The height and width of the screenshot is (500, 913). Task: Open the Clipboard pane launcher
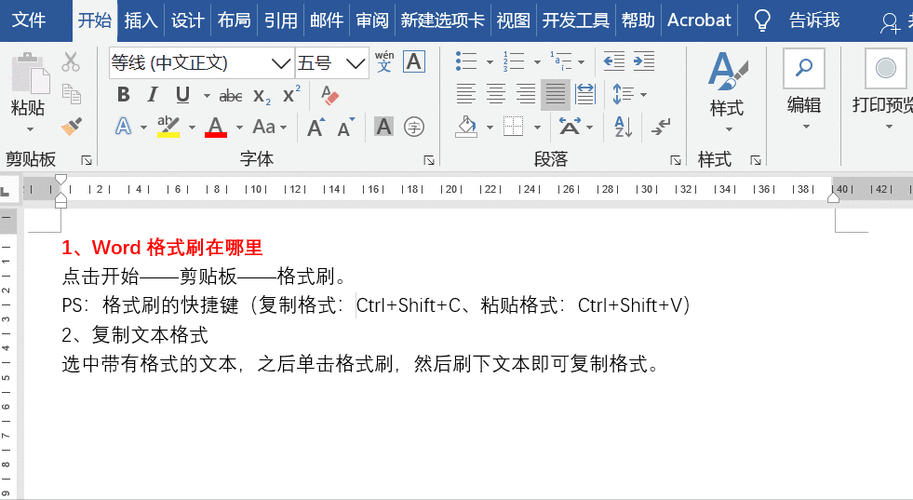[x=87, y=160]
